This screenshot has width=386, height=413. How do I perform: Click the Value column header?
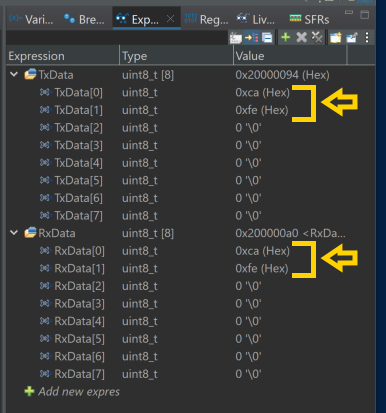click(x=290, y=56)
